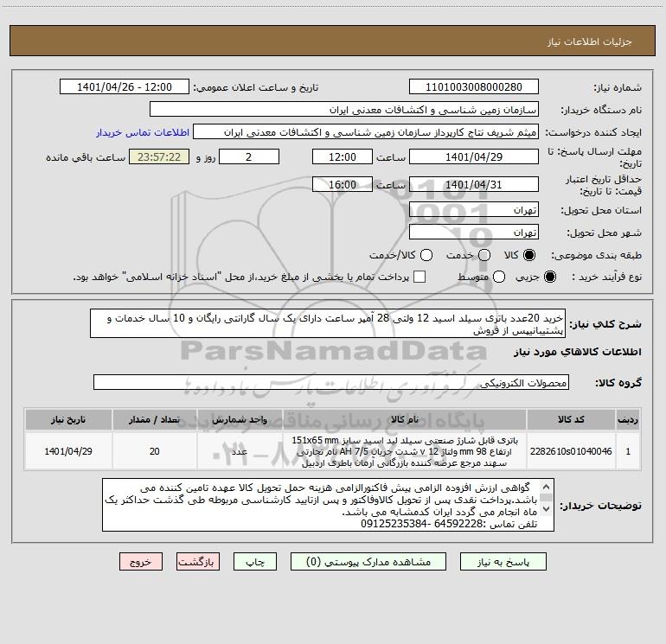Click the توضیحات خریدار text area
666x644 pixels.
coord(328,505)
